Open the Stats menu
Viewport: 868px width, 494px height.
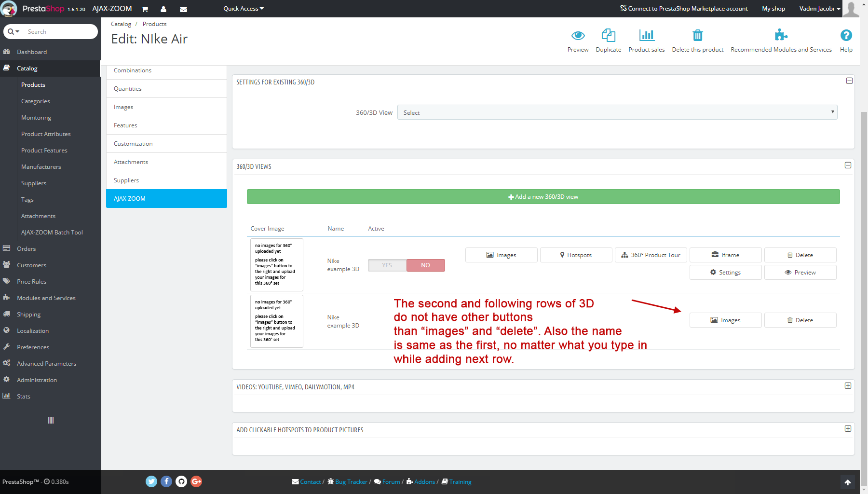(x=50, y=397)
